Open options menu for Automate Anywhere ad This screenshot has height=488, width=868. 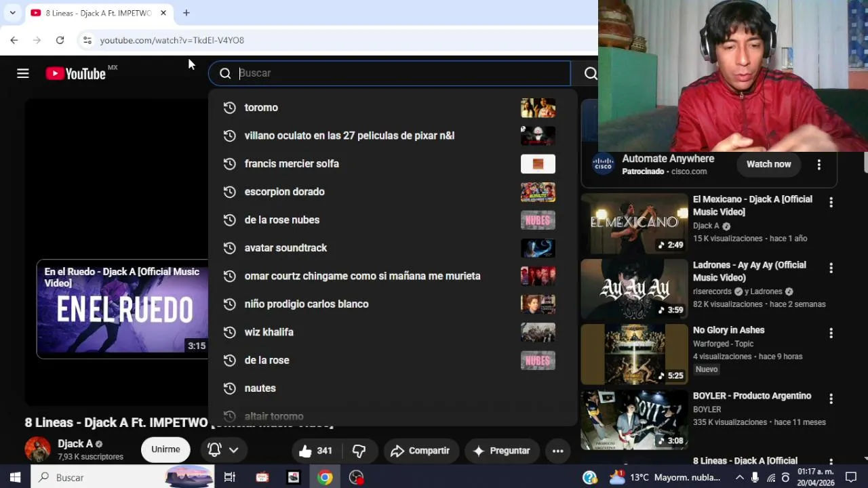pos(819,164)
